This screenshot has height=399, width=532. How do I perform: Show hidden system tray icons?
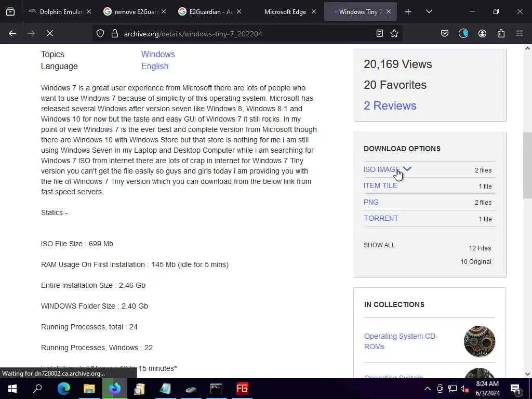428,389
